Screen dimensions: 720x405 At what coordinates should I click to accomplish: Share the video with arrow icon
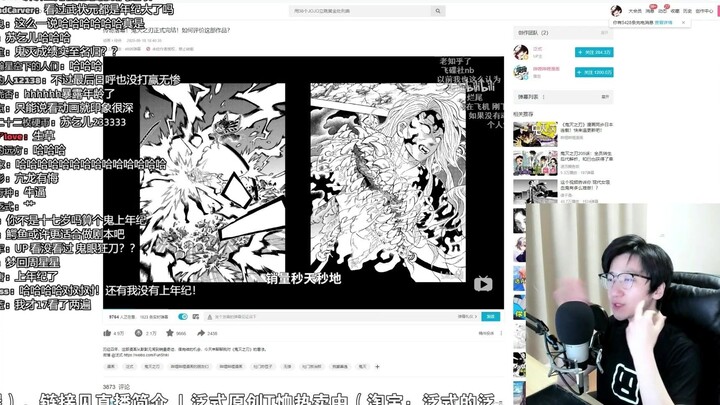(201, 333)
